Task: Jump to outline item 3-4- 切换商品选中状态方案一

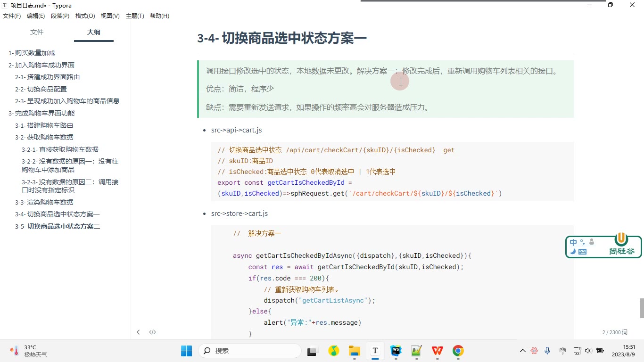Action: (x=58, y=214)
